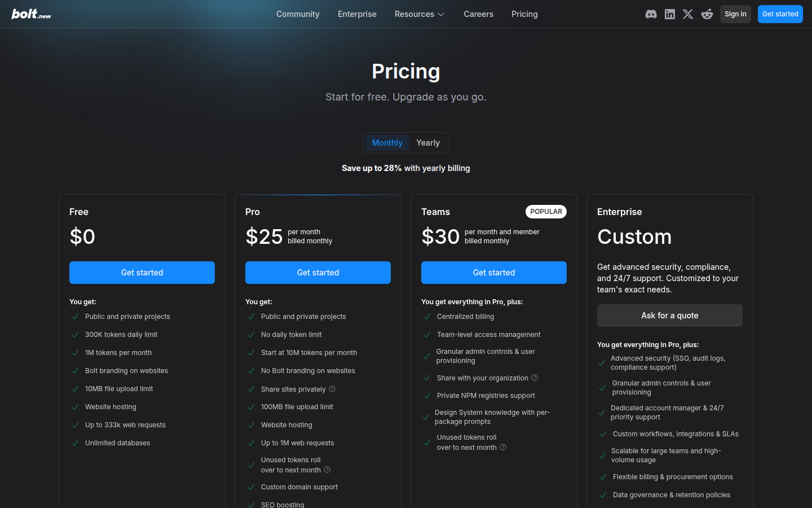Click the Sign in button
Screen dimensions: 812x508
click(735, 14)
